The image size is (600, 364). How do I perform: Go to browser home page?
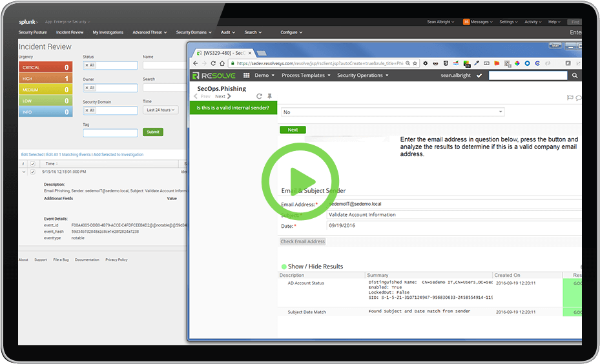(222, 63)
